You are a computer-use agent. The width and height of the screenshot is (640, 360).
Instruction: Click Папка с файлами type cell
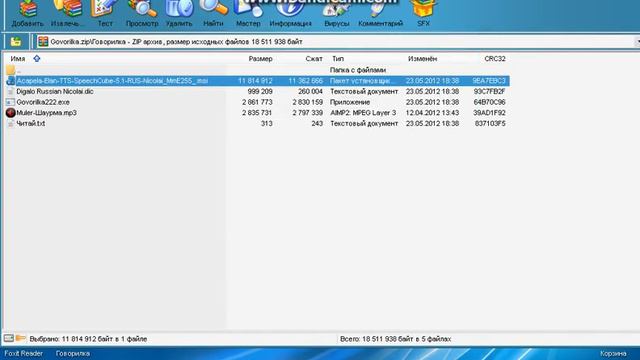coord(358,70)
